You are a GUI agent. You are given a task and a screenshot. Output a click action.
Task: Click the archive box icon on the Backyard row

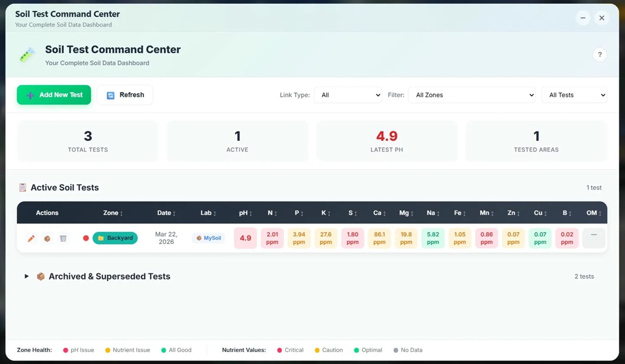(47, 238)
